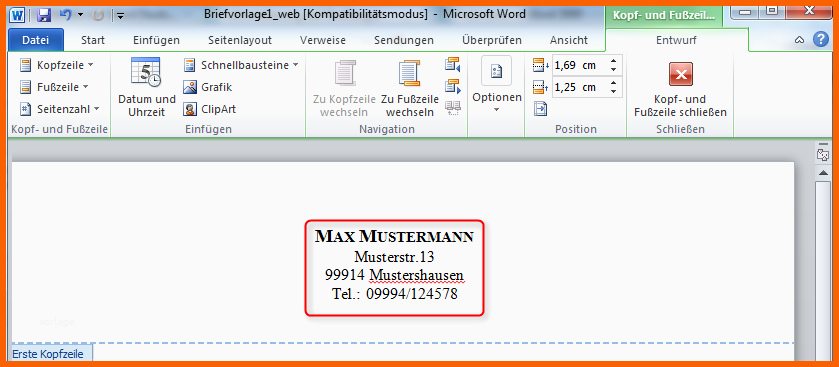Open the ClipArt inserter
This screenshot has width=839, height=367.
tap(210, 109)
